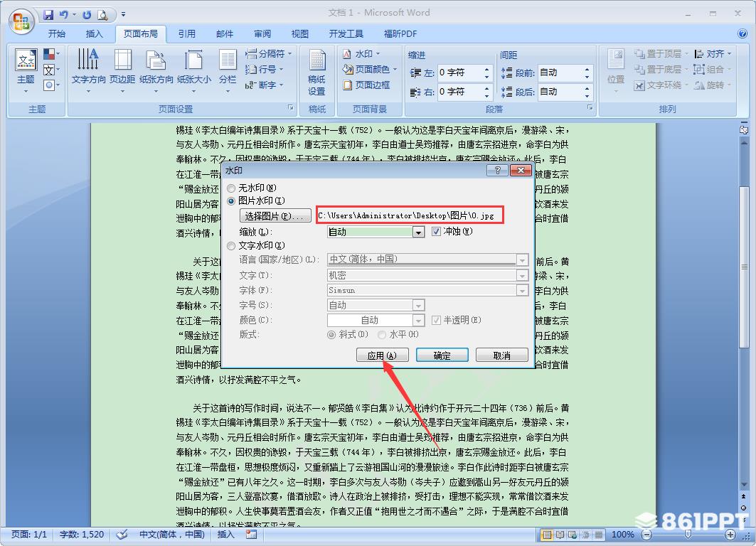
Task: Open 位置 position options
Action: (616, 71)
